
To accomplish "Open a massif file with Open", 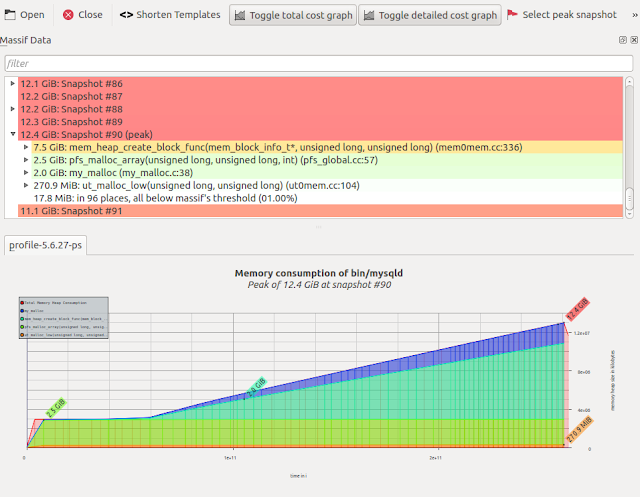I will click(x=24, y=15).
